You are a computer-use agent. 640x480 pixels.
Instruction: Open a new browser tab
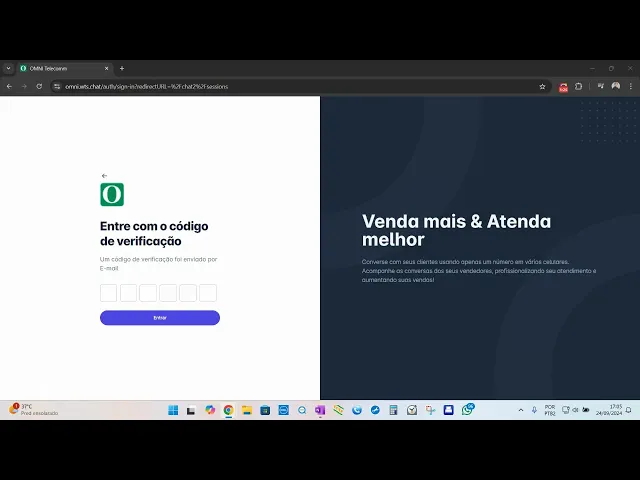point(122,69)
